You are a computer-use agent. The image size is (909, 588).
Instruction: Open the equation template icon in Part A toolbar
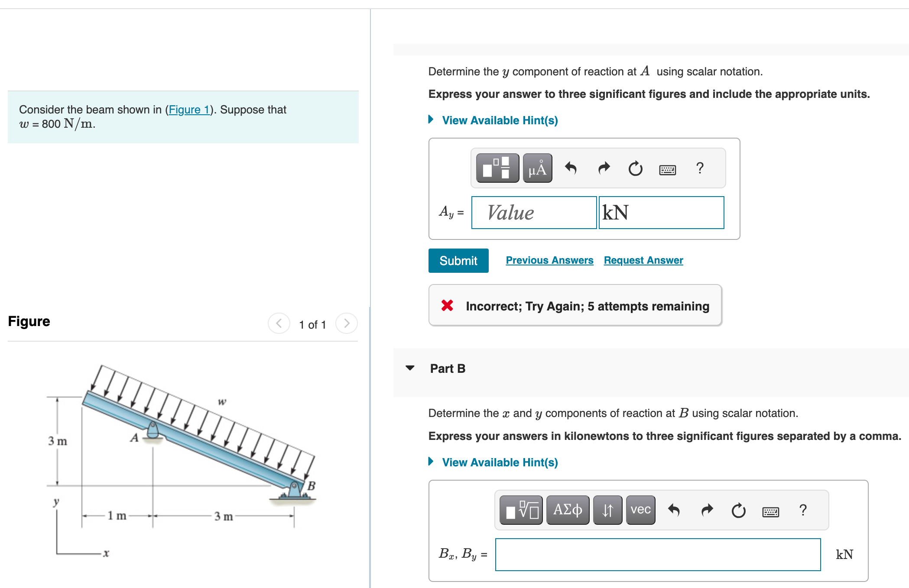[x=497, y=168]
